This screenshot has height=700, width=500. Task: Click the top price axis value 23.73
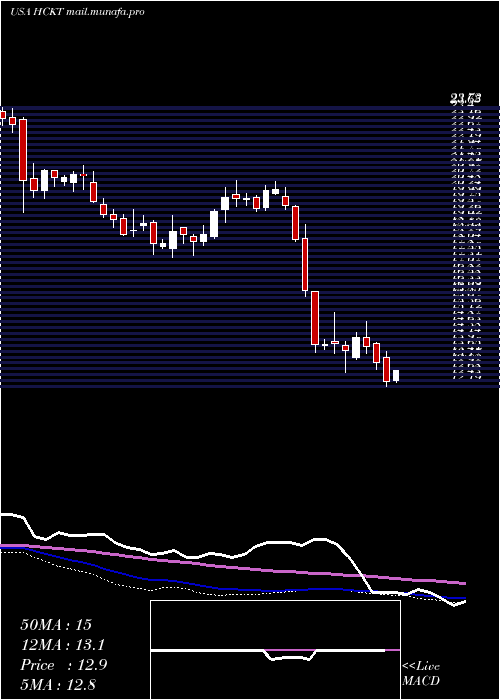(465, 98)
